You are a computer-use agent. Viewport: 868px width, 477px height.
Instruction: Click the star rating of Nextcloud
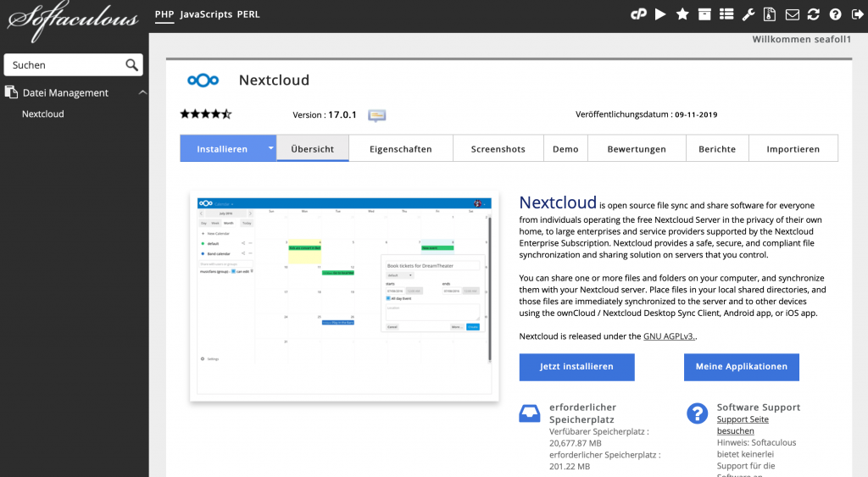[x=205, y=114]
